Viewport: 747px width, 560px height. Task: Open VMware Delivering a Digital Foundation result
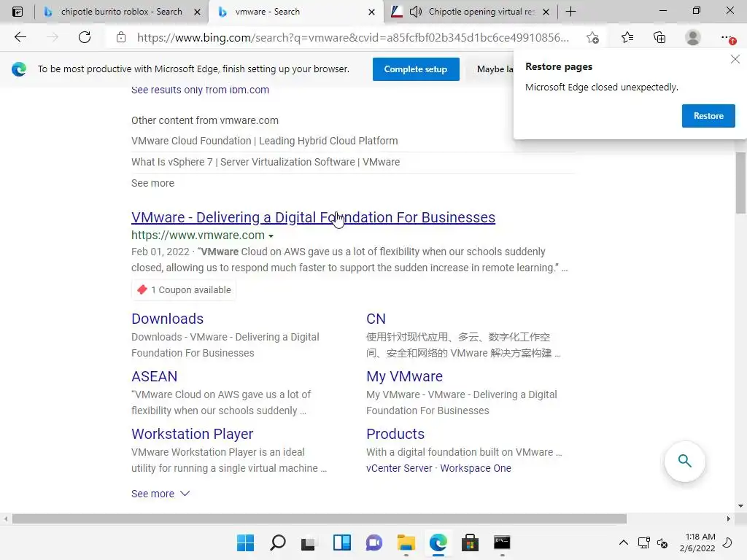tap(313, 217)
